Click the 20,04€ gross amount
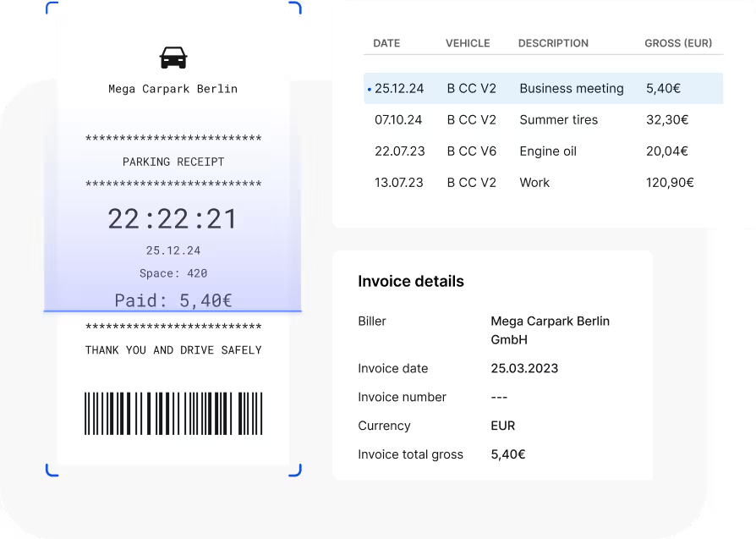The image size is (756, 539). coord(667,151)
